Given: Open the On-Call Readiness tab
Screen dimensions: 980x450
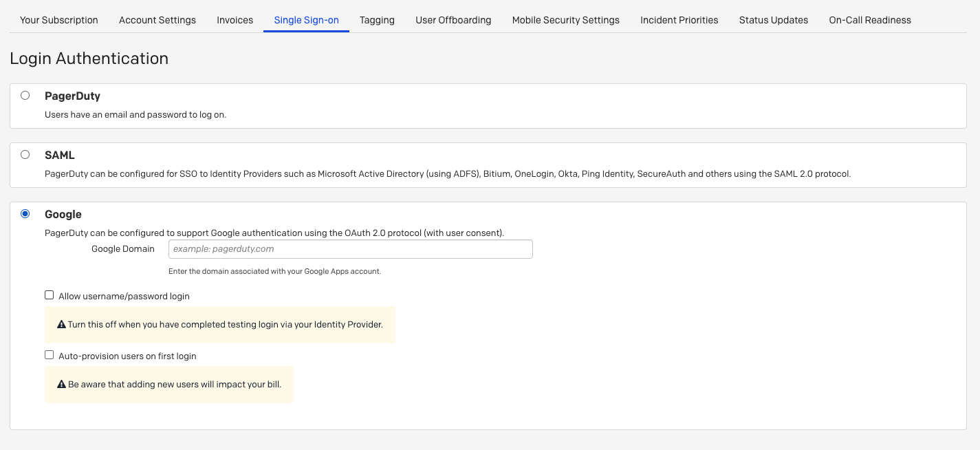Looking at the screenshot, I should coord(870,20).
